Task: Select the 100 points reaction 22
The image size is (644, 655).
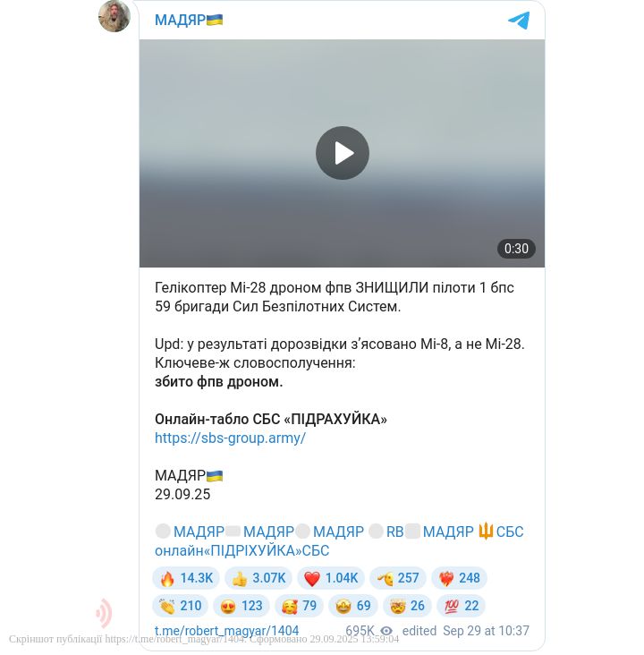Action: click(461, 606)
